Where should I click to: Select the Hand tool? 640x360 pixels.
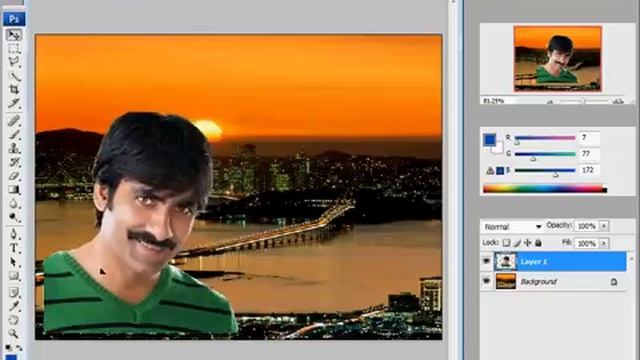pyautogui.click(x=14, y=320)
